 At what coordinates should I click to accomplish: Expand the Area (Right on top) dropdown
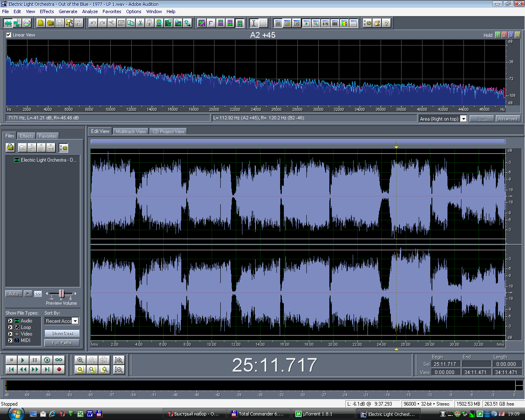[463, 119]
